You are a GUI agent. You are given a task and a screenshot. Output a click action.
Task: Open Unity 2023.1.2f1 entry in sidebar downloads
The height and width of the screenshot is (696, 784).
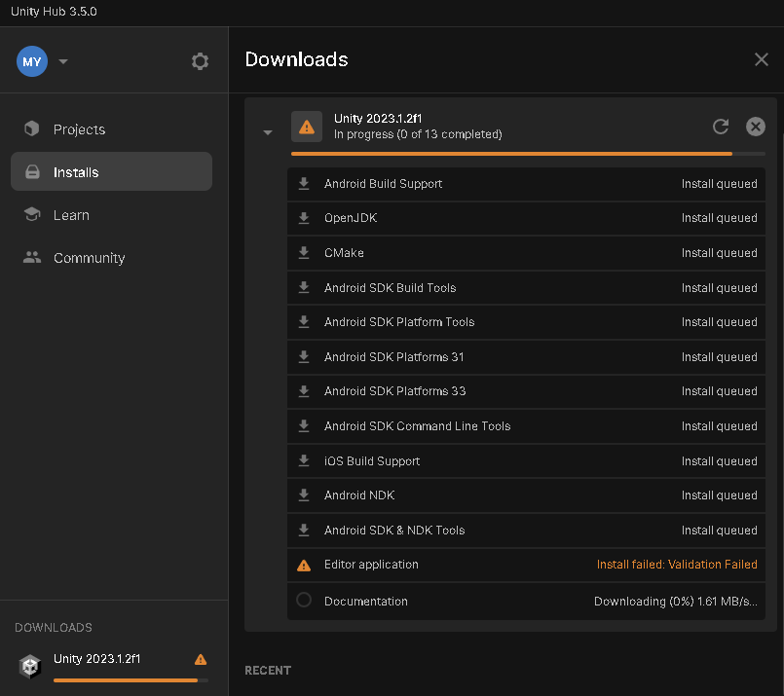[x=97, y=659]
